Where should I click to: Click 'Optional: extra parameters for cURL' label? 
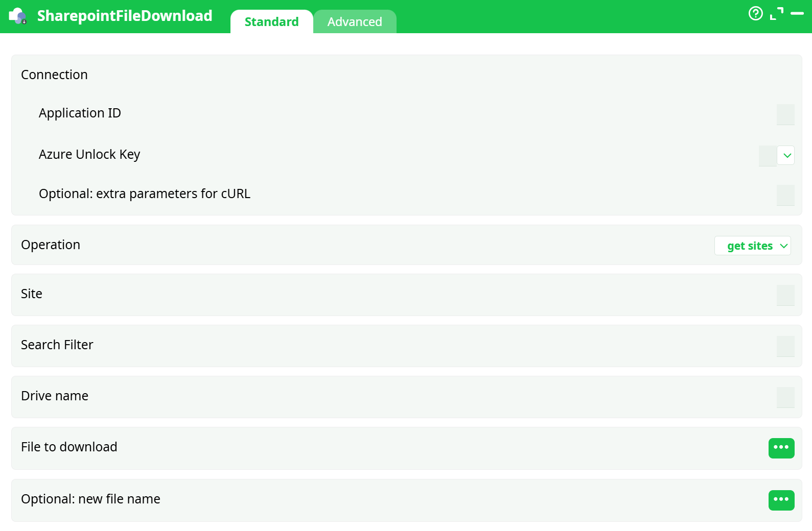coord(145,194)
